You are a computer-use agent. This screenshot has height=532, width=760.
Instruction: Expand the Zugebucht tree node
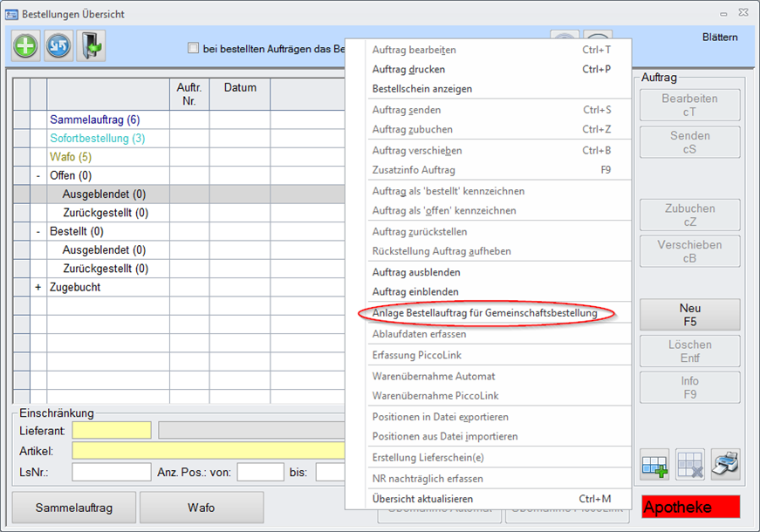point(38,288)
